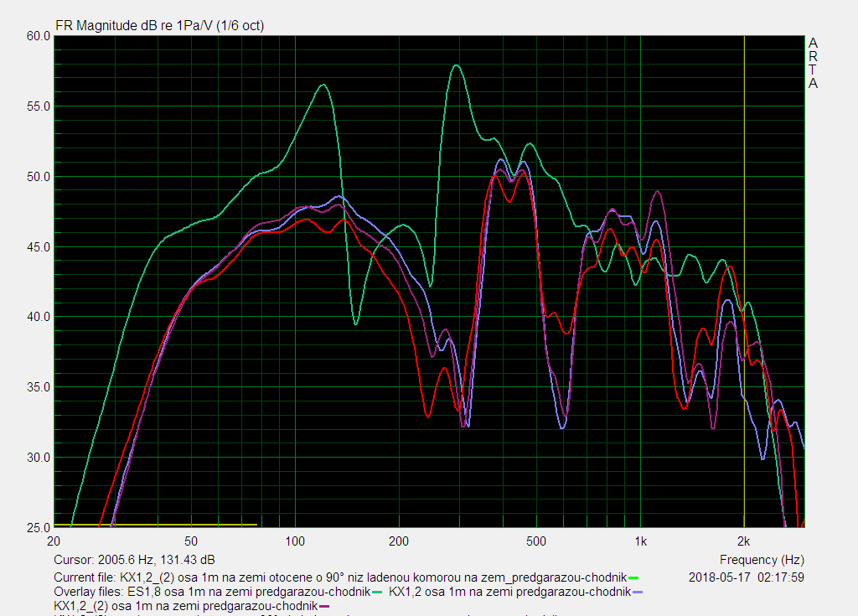Click the "Frequency (Hz)" axis label
This screenshot has width=858, height=616.
762,560
